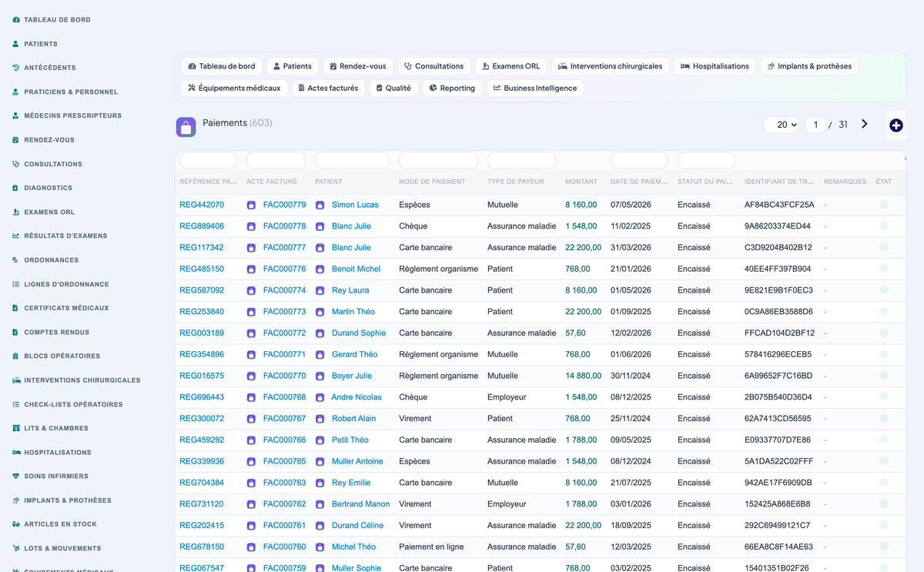Click the Acte facturé filter field
924x572 pixels.
pyautogui.click(x=276, y=160)
